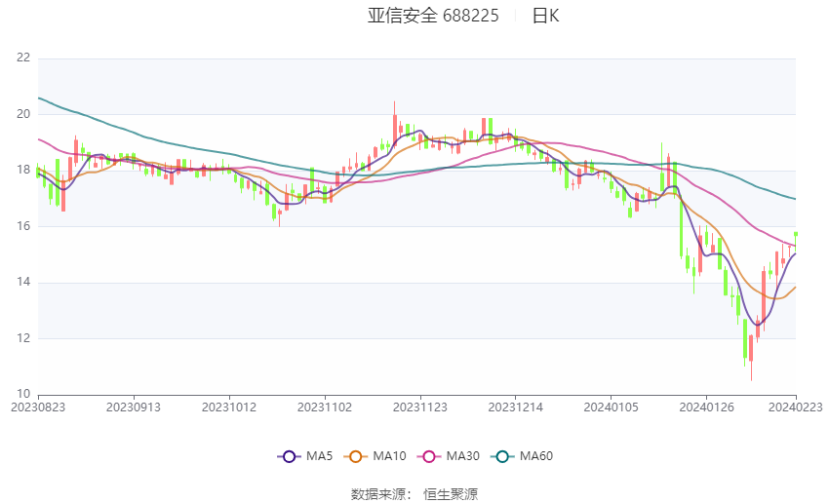Click the 20231102 x-axis date label
829x504 pixels.
click(x=325, y=407)
